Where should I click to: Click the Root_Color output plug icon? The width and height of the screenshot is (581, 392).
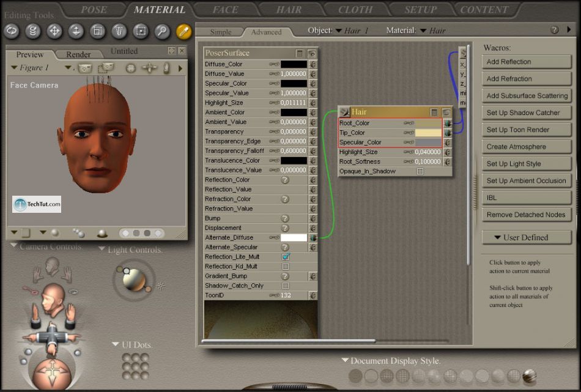point(448,123)
